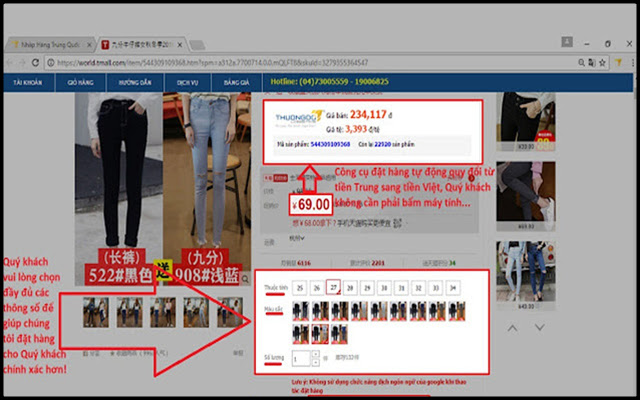Click the magnifier icon on product photo
Screen dimensions: 640x400
coord(245,279)
